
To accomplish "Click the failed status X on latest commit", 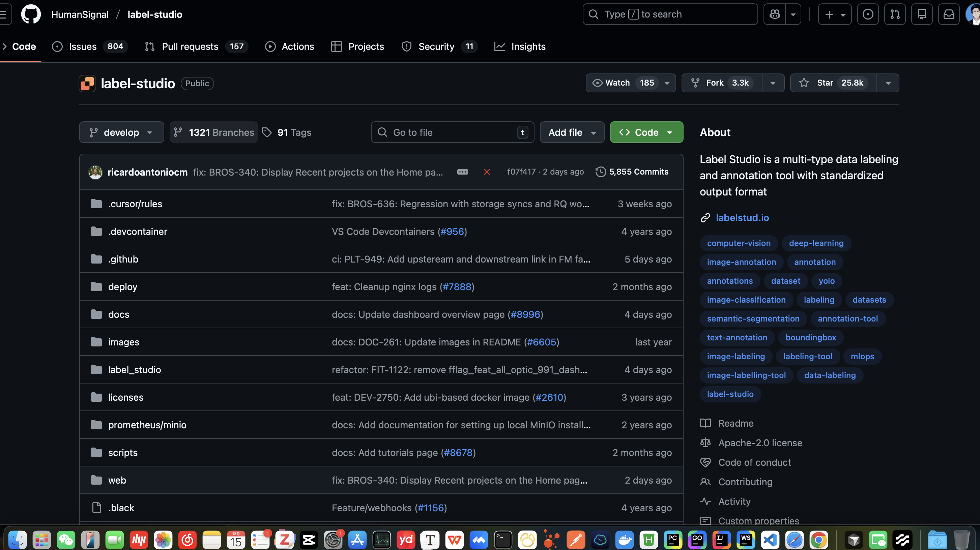I will tap(487, 172).
